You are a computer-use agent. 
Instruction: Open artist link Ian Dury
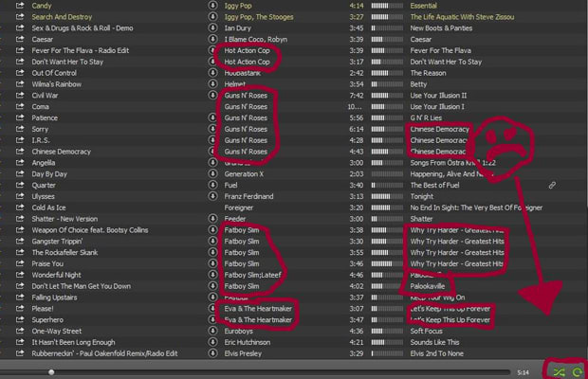coord(238,28)
